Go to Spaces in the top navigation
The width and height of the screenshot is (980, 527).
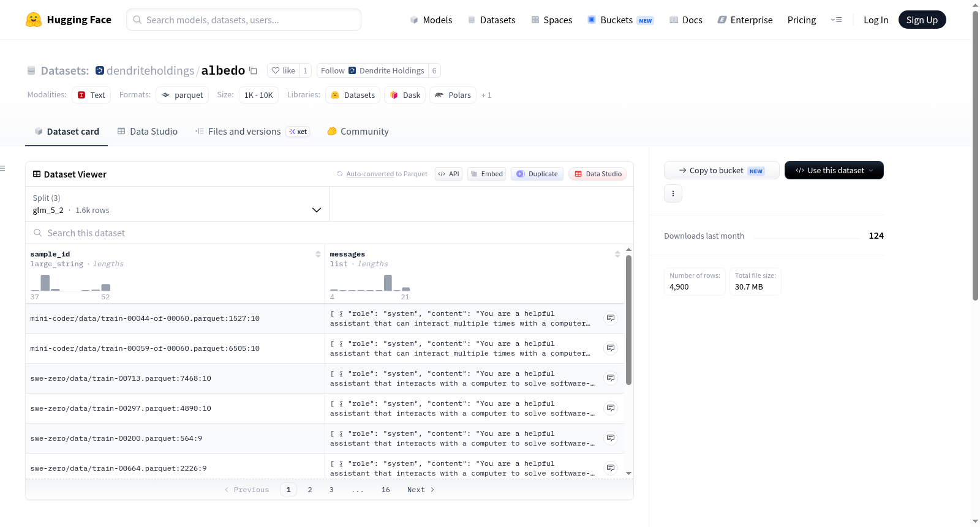[x=551, y=20]
